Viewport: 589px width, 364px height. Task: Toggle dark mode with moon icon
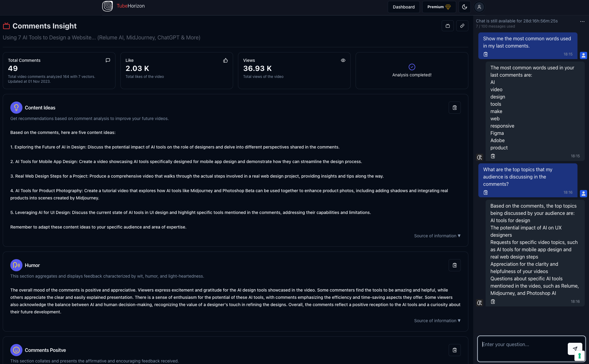(x=464, y=7)
